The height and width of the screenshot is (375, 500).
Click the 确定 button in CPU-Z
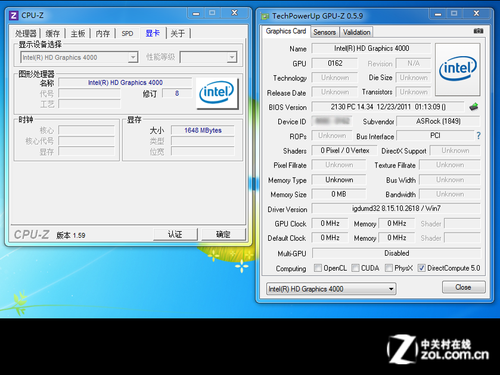(223, 234)
